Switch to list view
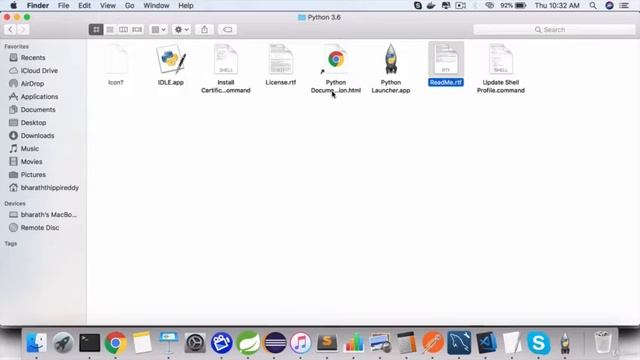 pos(110,29)
